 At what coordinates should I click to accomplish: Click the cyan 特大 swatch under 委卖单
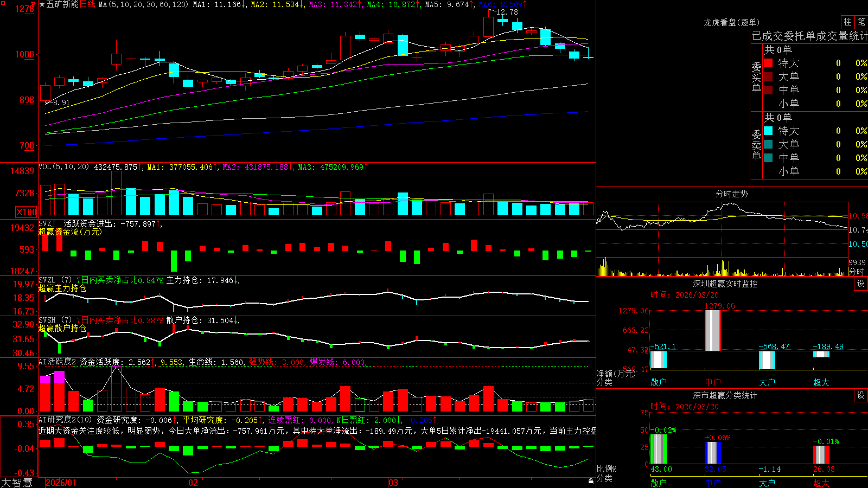click(x=768, y=131)
